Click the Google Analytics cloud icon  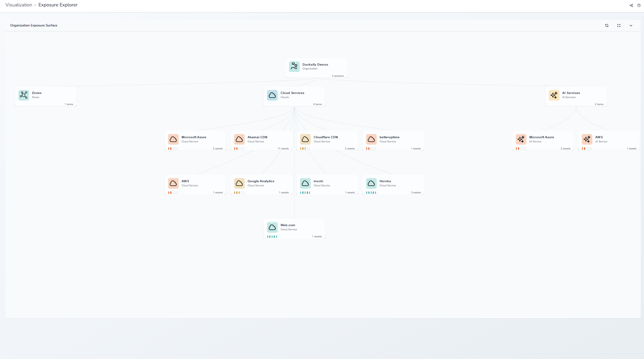(239, 183)
